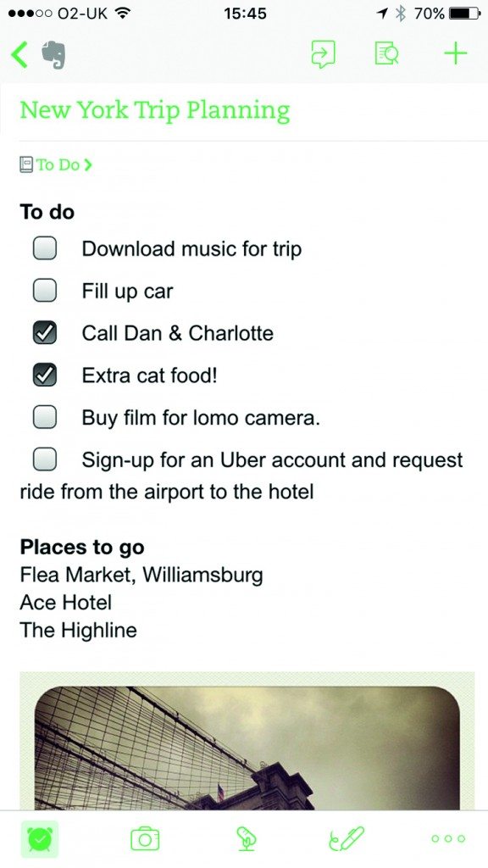Uncheck the Call Dan & Charlotte checkbox

coord(44,332)
